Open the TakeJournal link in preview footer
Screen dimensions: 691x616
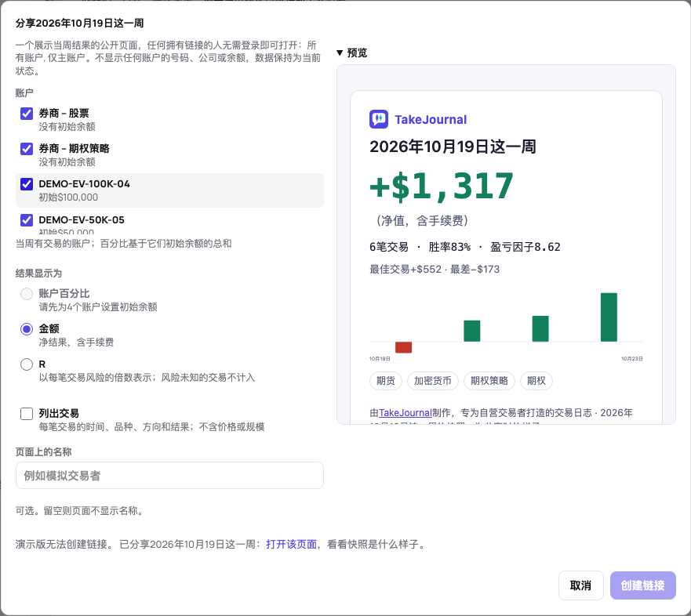click(x=406, y=413)
